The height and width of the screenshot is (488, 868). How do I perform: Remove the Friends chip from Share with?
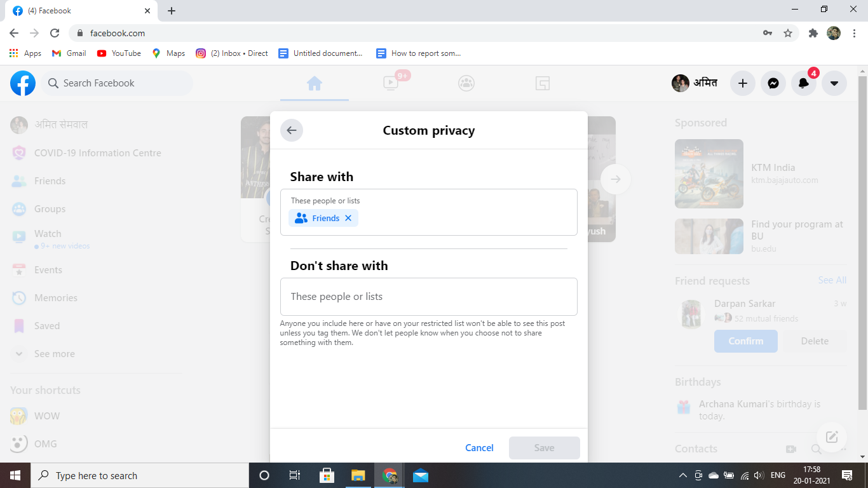pyautogui.click(x=348, y=218)
